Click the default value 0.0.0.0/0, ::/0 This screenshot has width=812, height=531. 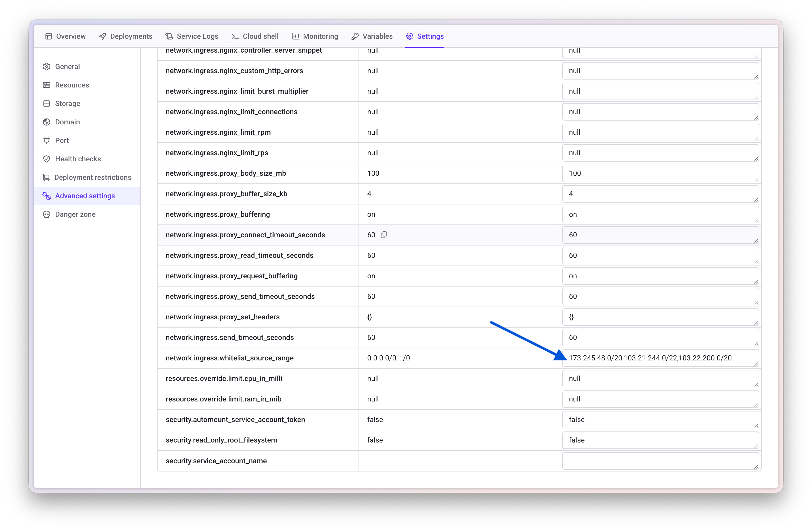389,358
